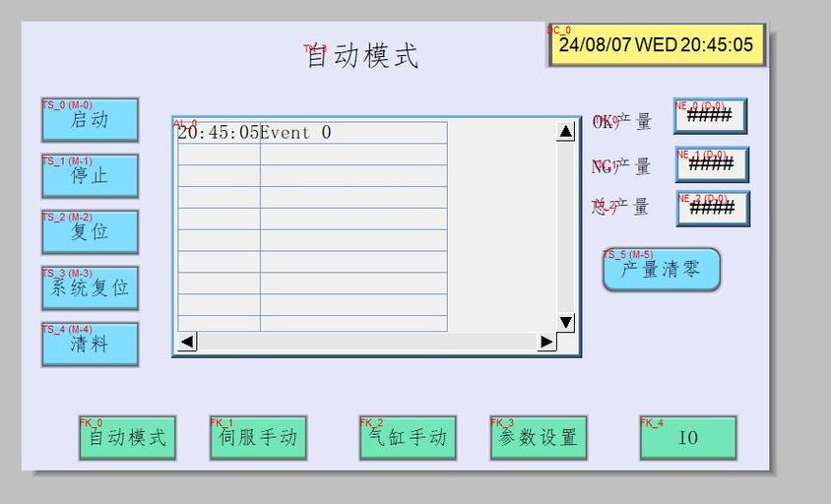Click the event list scroll left arrow
Image resolution: width=831 pixels, height=504 pixels.
pyautogui.click(x=187, y=342)
